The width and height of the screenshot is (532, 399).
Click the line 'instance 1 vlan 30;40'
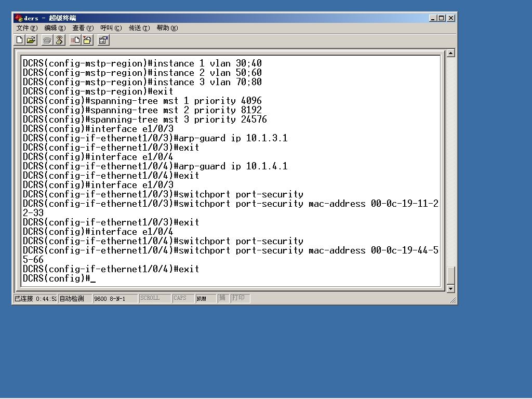(142, 63)
